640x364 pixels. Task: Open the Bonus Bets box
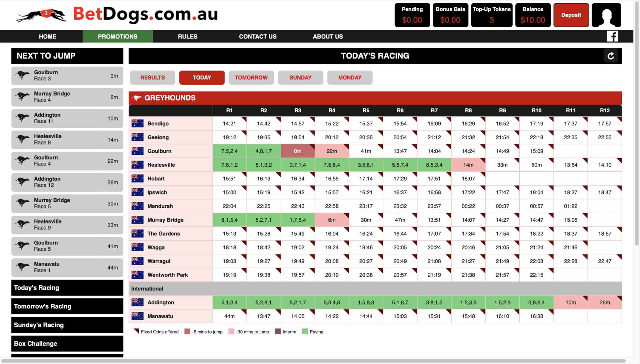(x=450, y=15)
